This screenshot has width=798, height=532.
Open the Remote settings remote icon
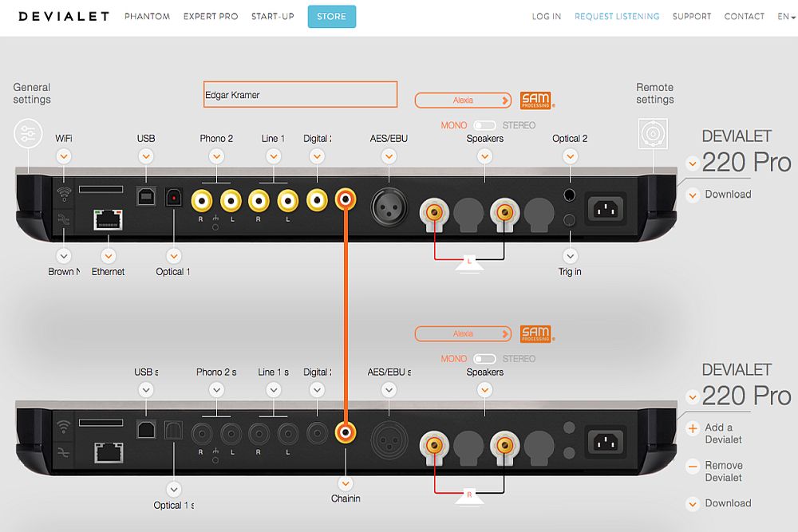tap(653, 134)
